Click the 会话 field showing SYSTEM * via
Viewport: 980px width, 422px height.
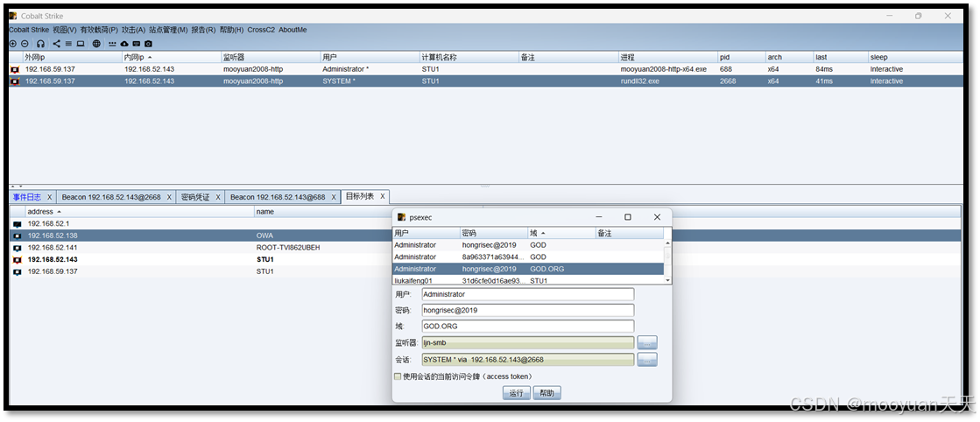pyautogui.click(x=528, y=360)
